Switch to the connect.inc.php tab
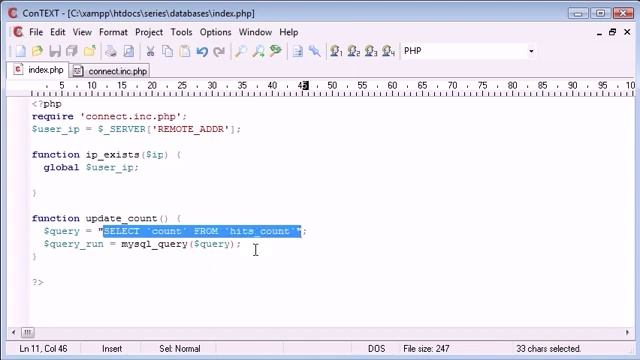Viewport: 640px width, 360px height. pyautogui.click(x=110, y=71)
